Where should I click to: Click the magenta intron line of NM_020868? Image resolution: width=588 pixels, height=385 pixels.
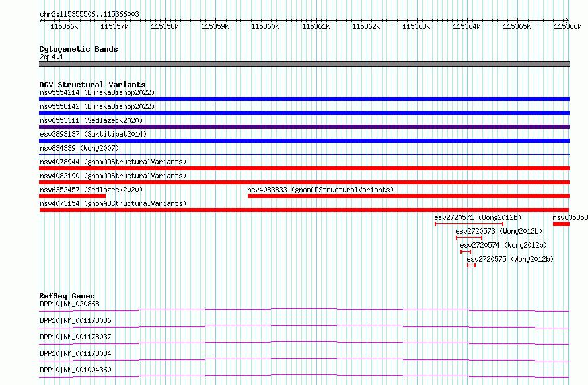(304, 310)
